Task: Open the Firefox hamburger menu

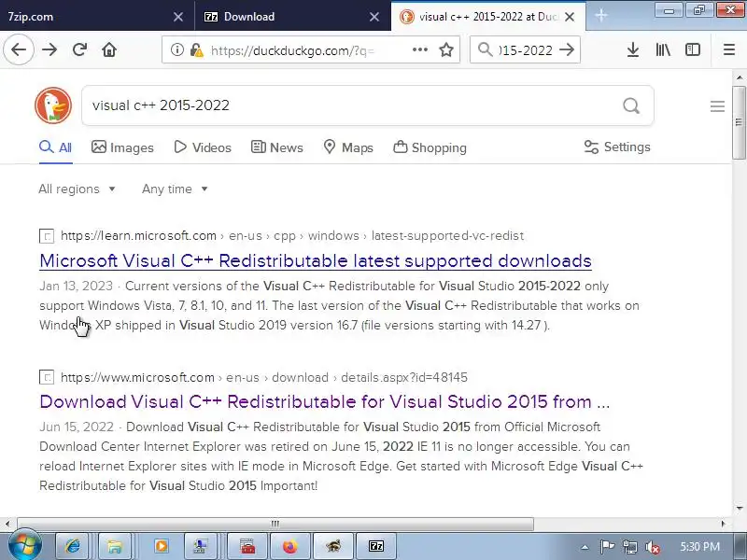Action: click(x=729, y=49)
